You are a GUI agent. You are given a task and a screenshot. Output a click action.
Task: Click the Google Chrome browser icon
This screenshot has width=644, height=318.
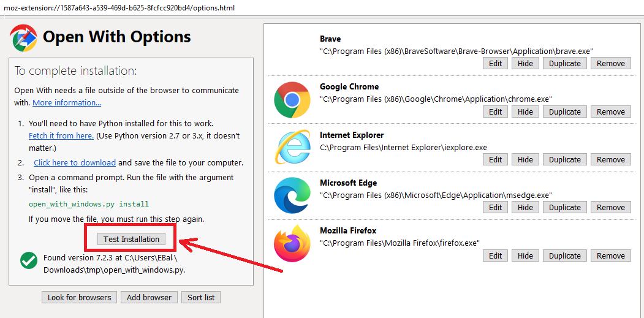coord(292,100)
